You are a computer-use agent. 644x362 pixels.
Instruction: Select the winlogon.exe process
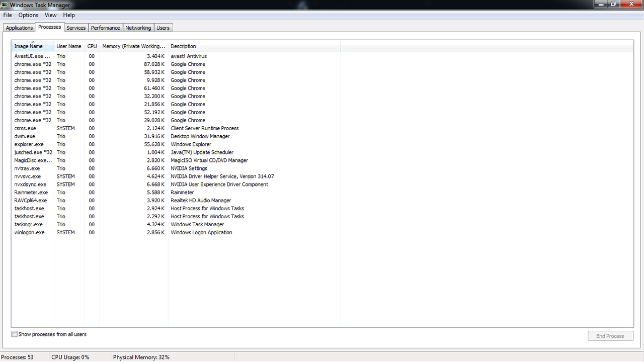[x=176, y=233]
